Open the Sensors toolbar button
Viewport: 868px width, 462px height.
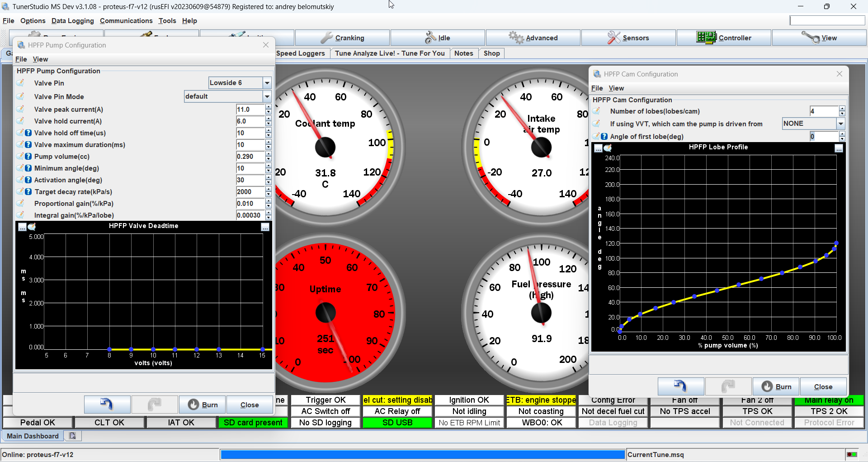point(628,38)
